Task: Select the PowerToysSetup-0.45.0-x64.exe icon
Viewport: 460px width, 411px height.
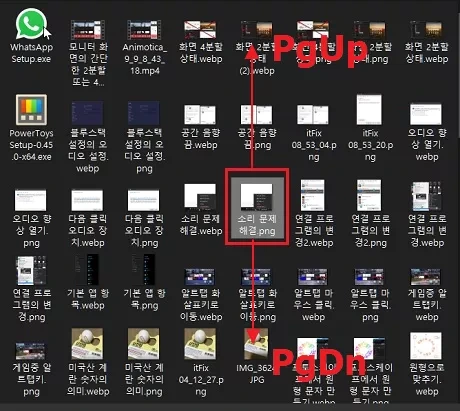Action: (31, 110)
